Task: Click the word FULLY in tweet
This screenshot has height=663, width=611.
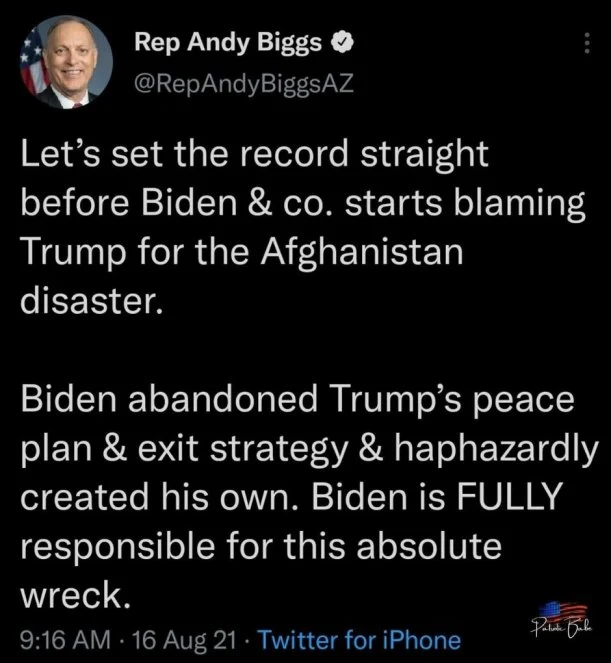Action: pyautogui.click(x=509, y=496)
